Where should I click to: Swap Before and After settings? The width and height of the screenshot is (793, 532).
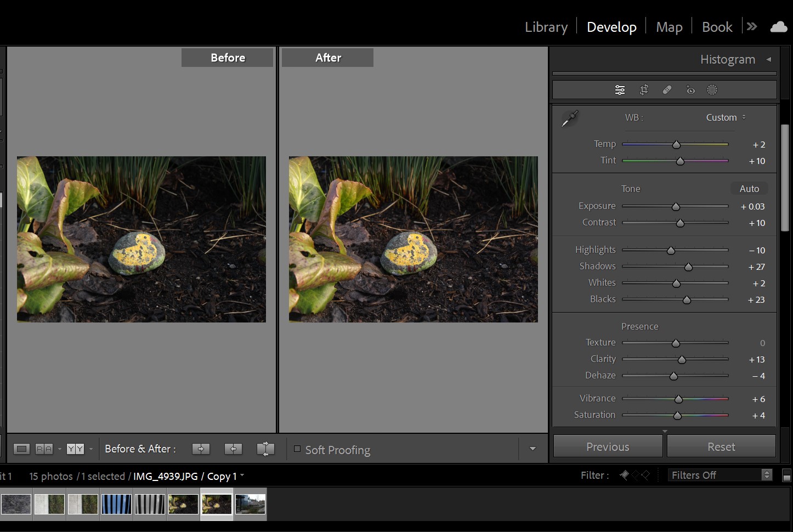pyautogui.click(x=265, y=449)
